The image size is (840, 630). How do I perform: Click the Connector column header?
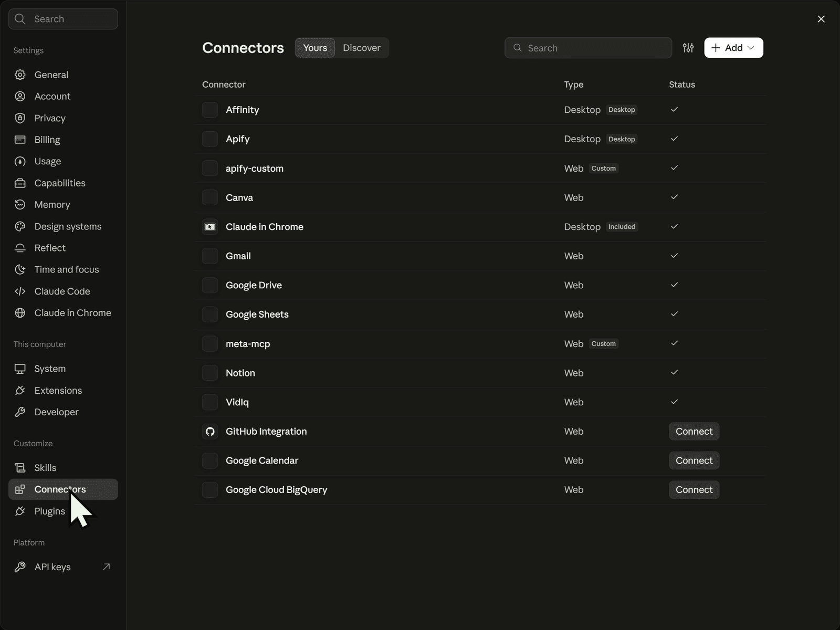pos(224,85)
